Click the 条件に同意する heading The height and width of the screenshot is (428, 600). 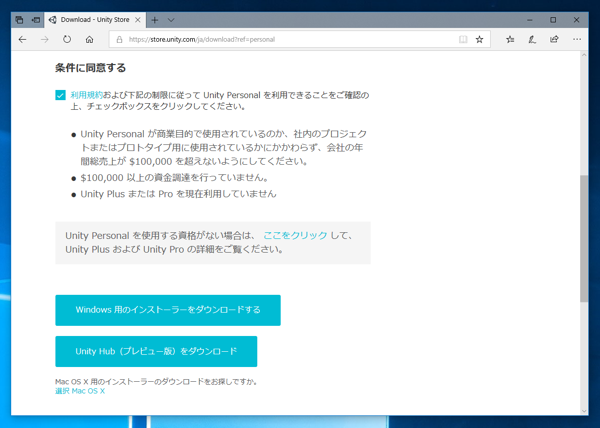pyautogui.click(x=90, y=68)
